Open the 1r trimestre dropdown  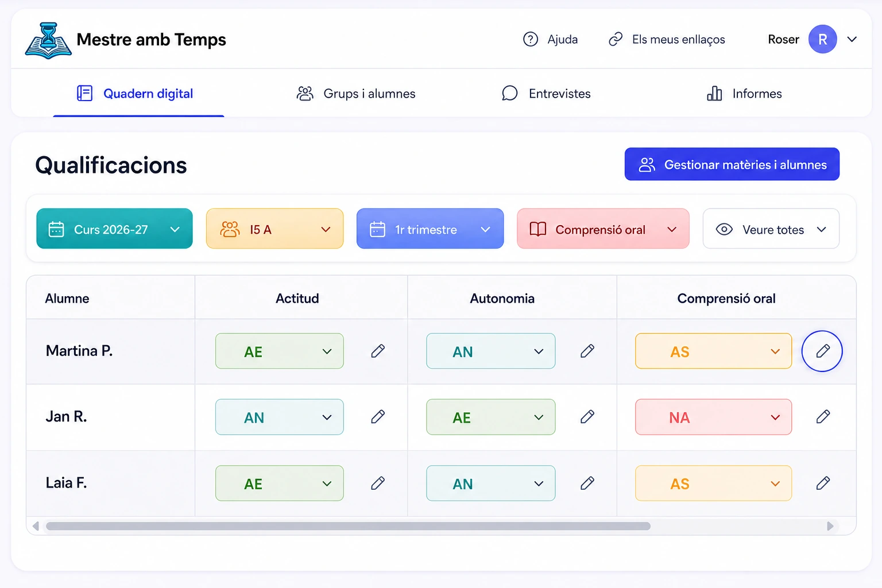430,229
